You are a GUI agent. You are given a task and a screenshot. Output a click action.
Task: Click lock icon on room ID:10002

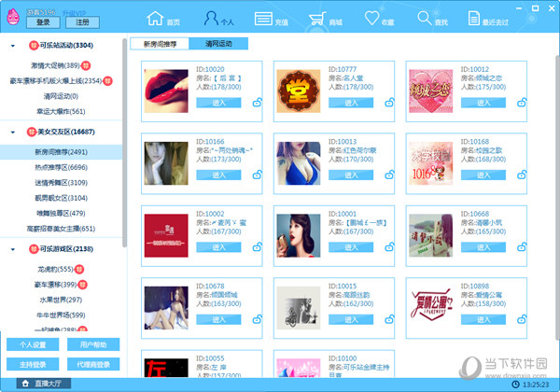tap(258, 246)
